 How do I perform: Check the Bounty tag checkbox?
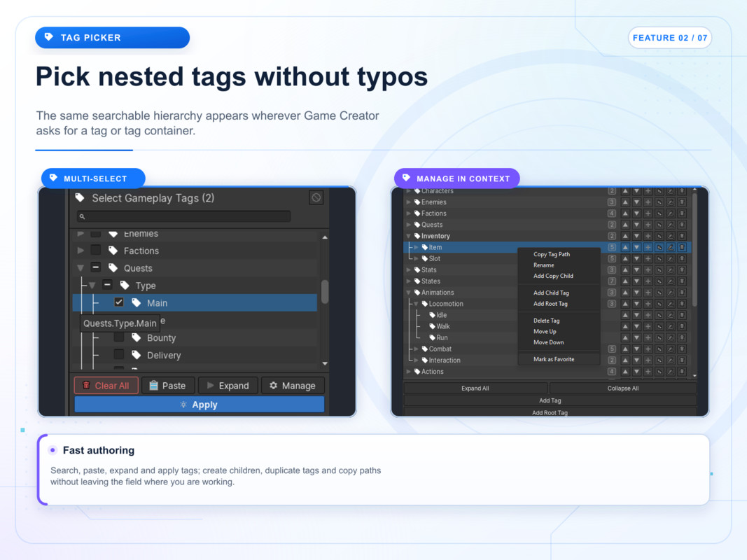[118, 337]
